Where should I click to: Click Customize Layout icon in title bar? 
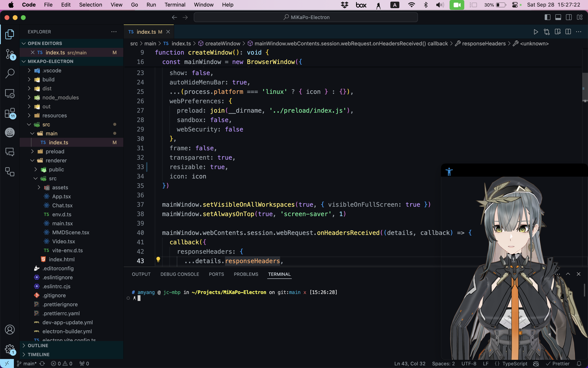click(x=580, y=17)
